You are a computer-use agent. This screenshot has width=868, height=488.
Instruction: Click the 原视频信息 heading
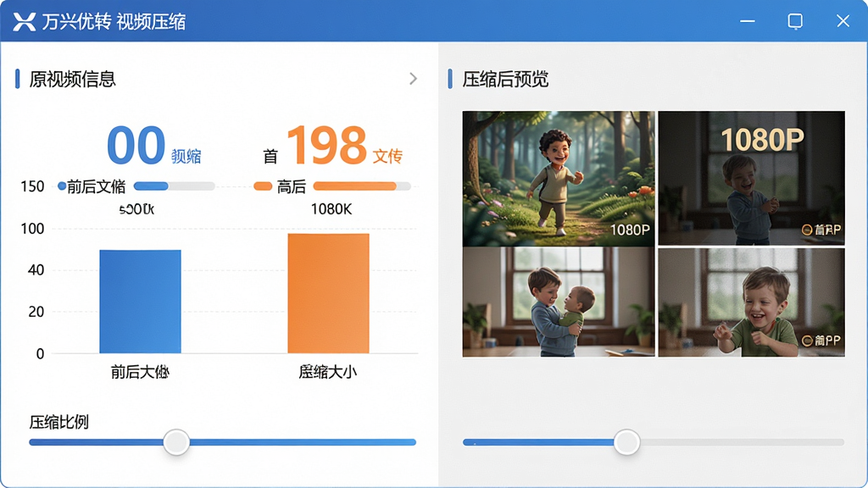pos(73,79)
